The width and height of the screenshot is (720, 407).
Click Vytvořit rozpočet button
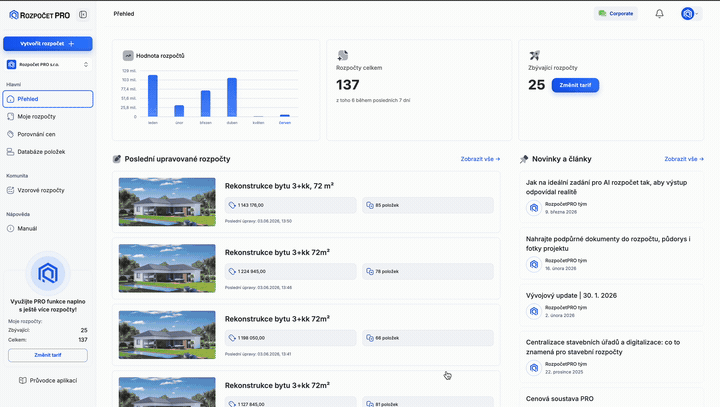click(x=48, y=44)
